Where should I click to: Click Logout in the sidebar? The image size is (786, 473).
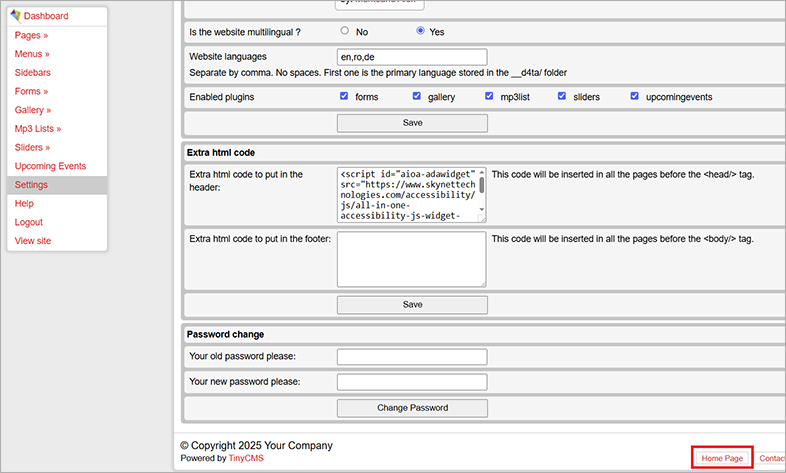point(29,222)
